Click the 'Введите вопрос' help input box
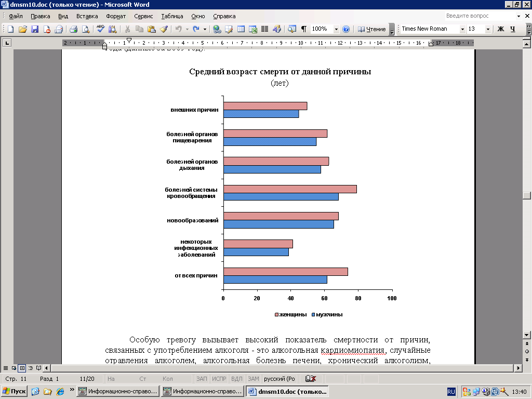Viewport: 532px width, 399px height. click(x=480, y=16)
